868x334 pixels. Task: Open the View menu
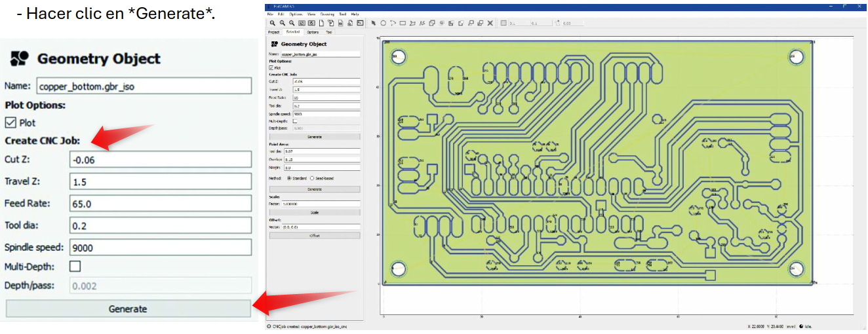pyautogui.click(x=311, y=14)
